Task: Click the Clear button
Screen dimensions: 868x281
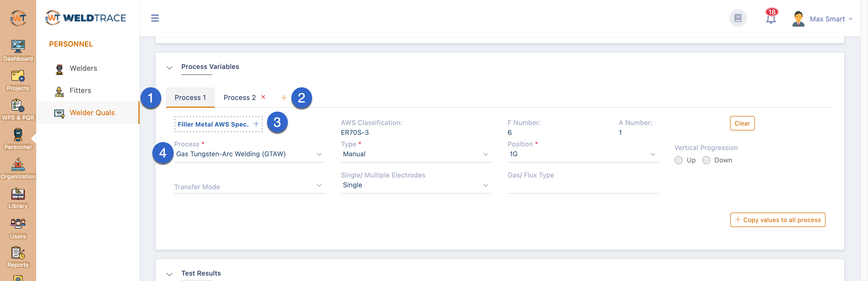Action: (x=742, y=123)
